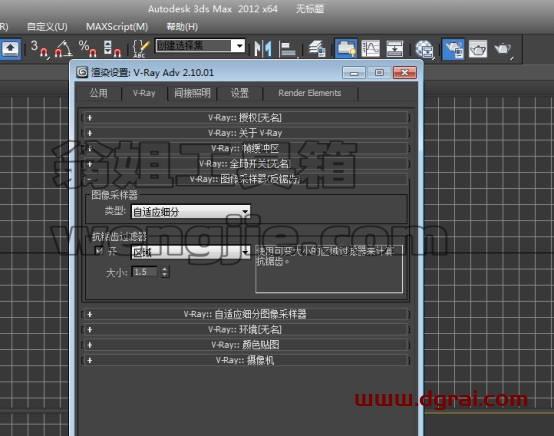Expand the V-Ray:: 颜色贴图 rollout
This screenshot has width=554, height=436.
(246, 345)
